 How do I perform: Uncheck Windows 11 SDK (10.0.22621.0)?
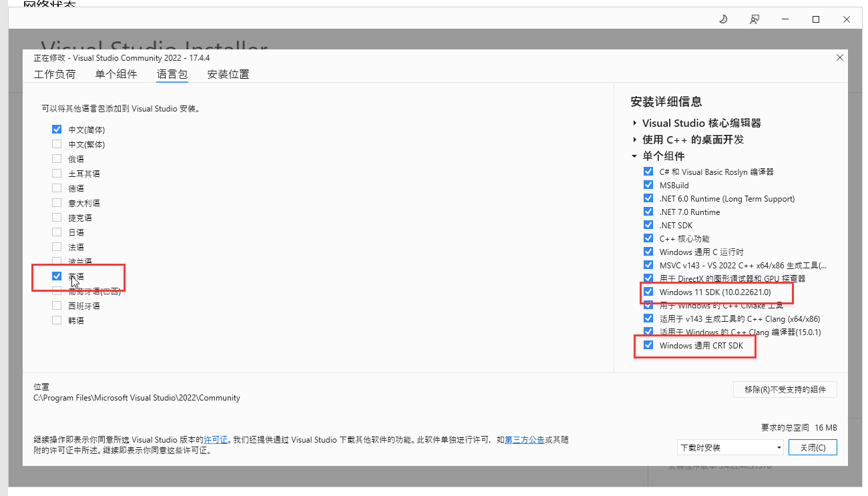pyautogui.click(x=648, y=292)
